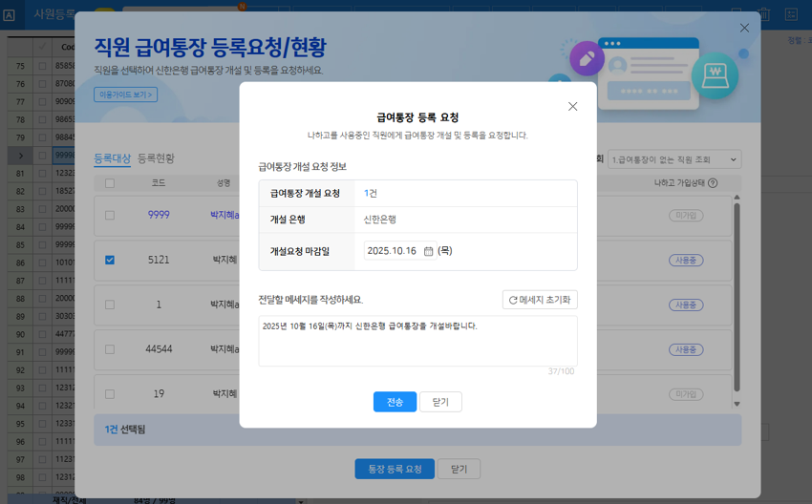Click the A icon in top-left toolbar

pos(9,15)
